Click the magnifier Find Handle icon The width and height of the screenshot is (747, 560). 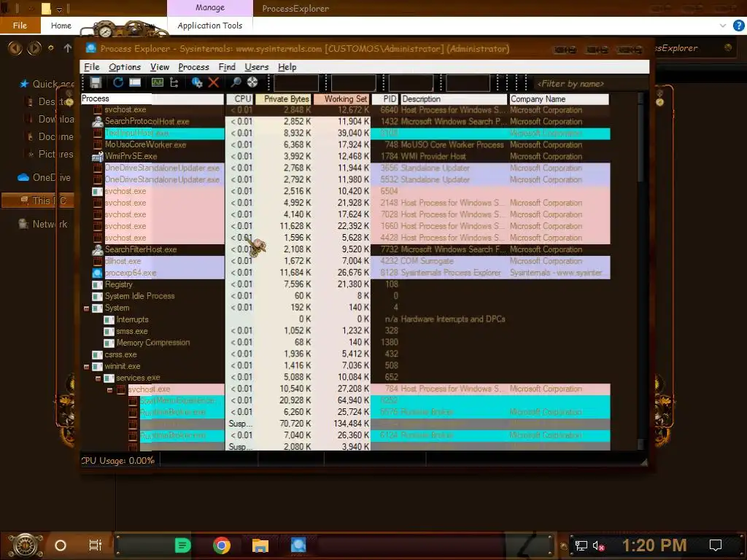(x=236, y=82)
